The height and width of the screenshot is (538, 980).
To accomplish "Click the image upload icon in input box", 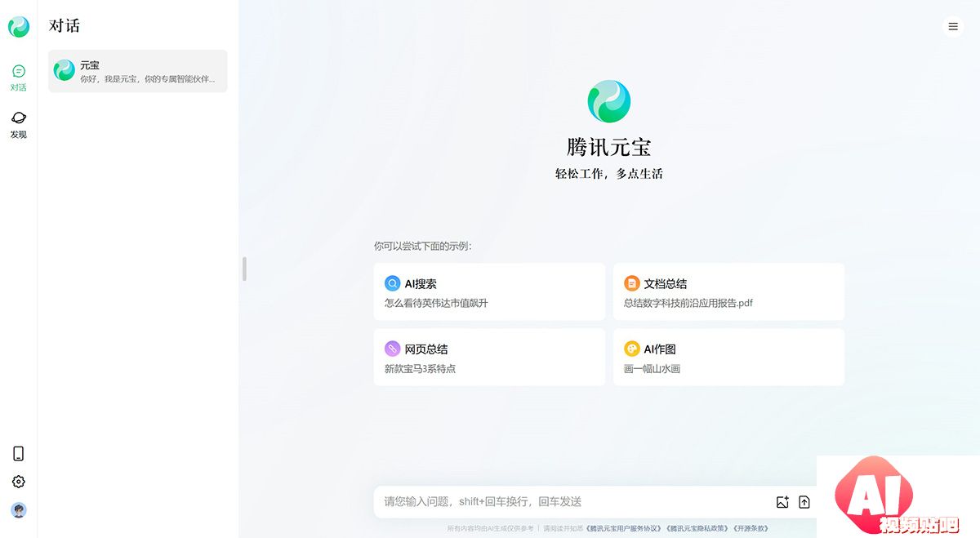I will click(x=782, y=502).
